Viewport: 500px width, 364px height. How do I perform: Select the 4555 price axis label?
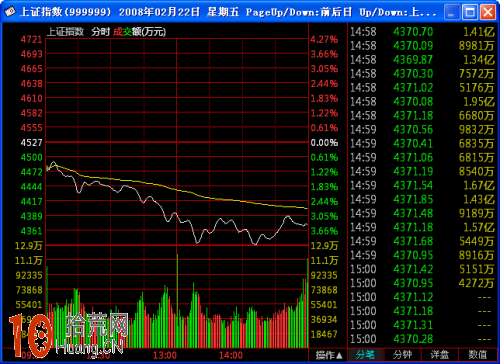(x=31, y=128)
